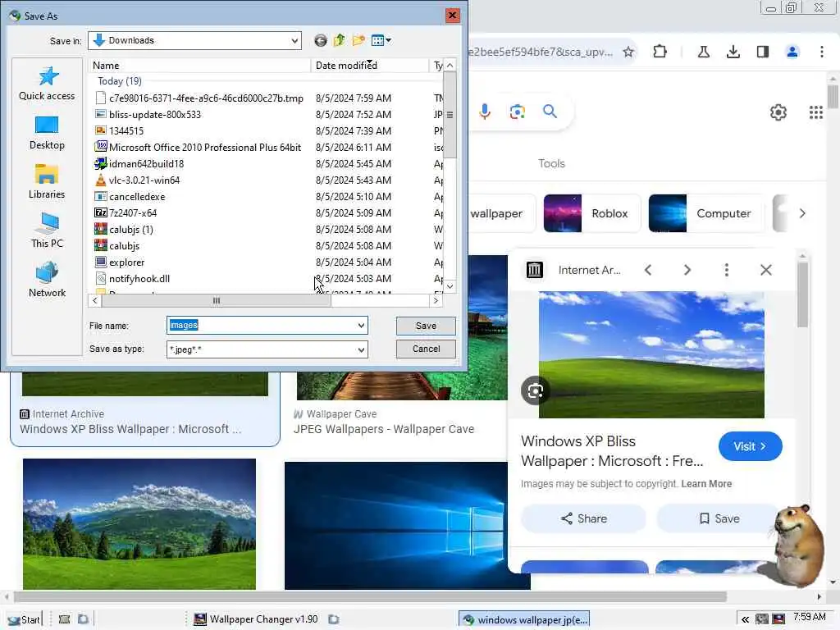Click the file list horizontal scroll right arrow

point(436,300)
